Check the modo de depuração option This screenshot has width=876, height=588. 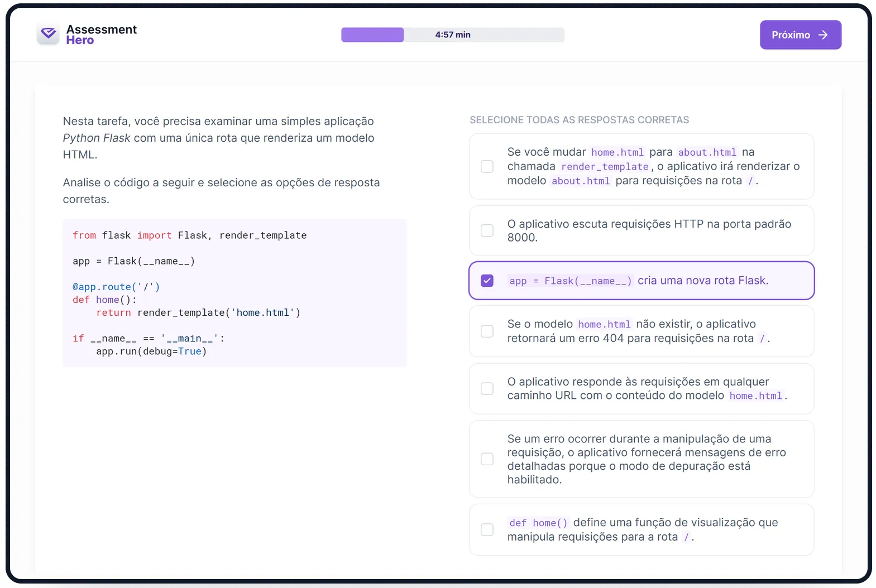(x=487, y=459)
